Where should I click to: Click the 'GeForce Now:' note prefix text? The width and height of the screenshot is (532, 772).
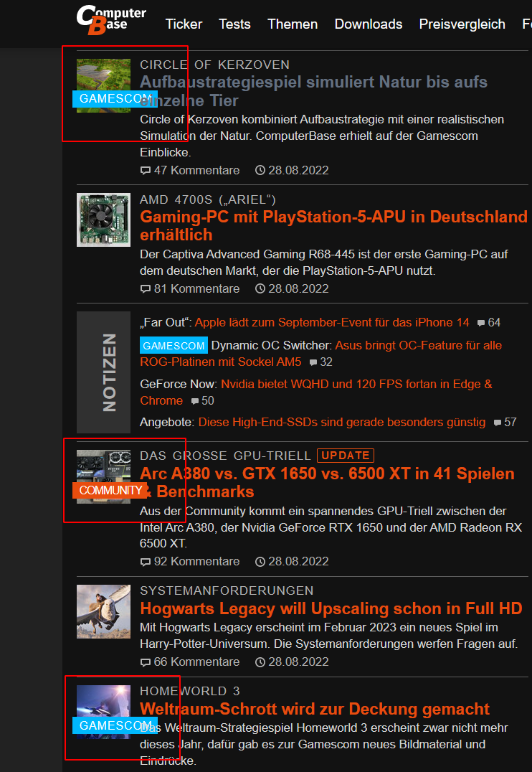pyautogui.click(x=179, y=384)
